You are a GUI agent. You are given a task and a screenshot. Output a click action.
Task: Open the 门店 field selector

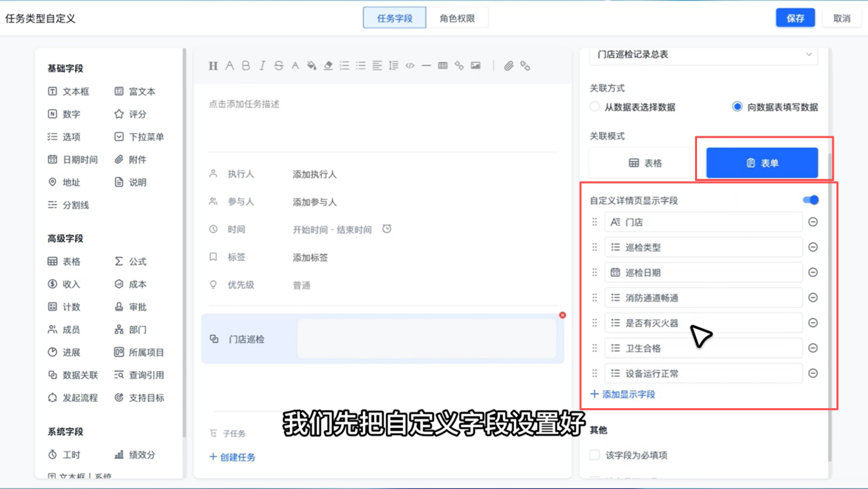pos(704,222)
